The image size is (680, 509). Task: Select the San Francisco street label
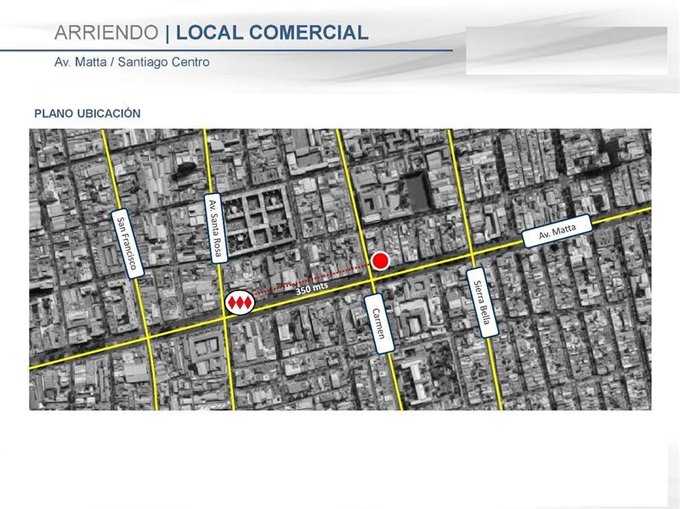point(128,245)
